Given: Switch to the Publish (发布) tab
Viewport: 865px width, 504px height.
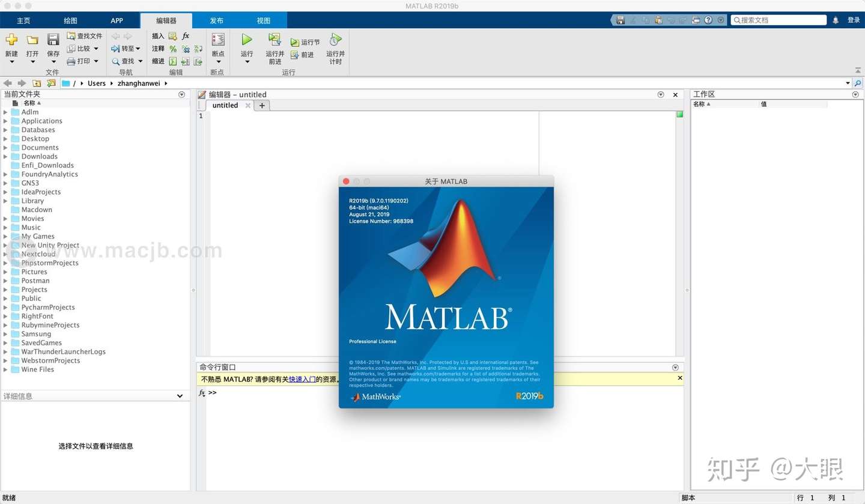Looking at the screenshot, I should (216, 20).
